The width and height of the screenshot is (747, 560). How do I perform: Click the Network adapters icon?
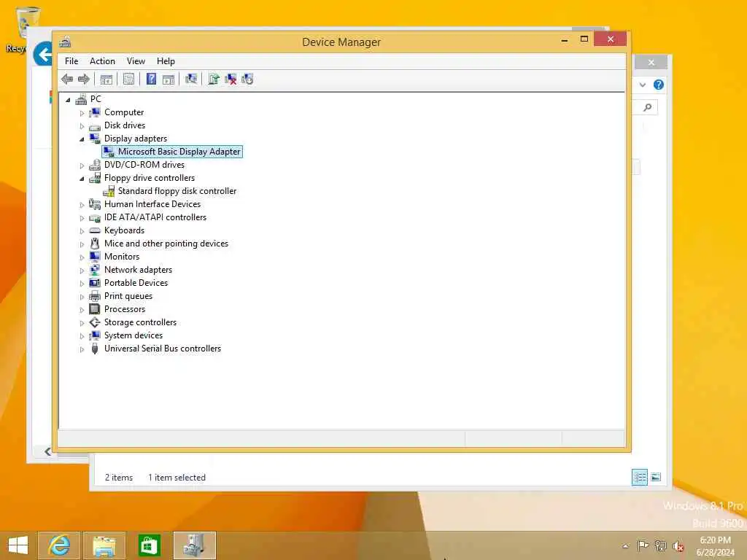pyautogui.click(x=95, y=270)
